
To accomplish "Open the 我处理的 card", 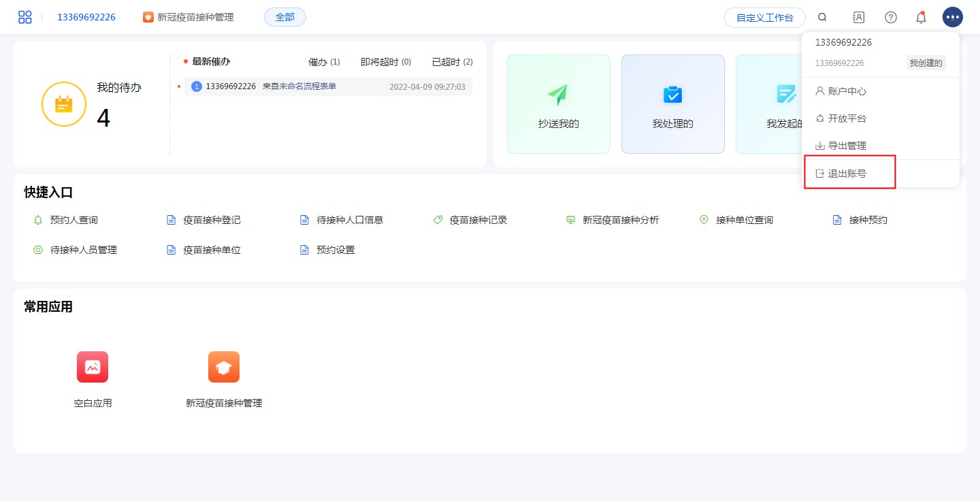I will 672,104.
